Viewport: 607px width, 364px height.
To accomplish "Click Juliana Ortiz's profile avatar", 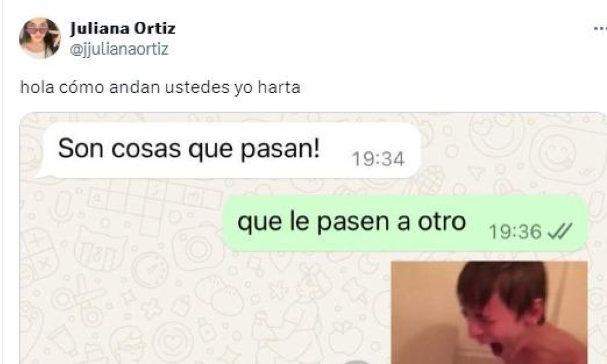I will coord(39,38).
